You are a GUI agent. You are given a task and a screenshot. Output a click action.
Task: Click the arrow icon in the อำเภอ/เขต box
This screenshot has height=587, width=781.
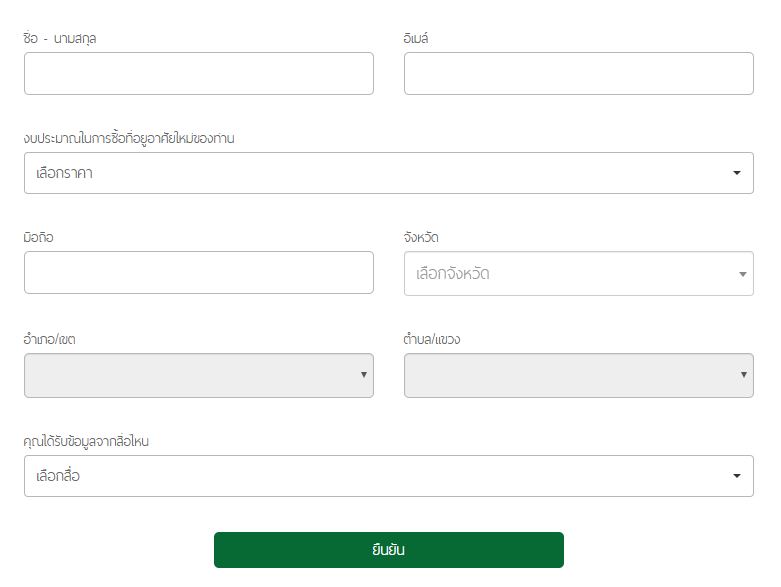(364, 375)
